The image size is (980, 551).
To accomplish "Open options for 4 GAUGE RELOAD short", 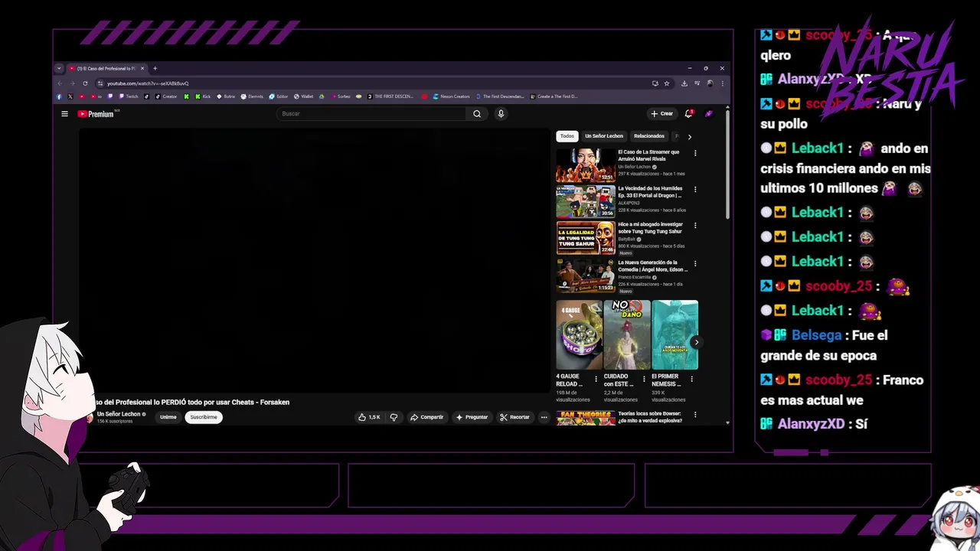I will (x=596, y=379).
